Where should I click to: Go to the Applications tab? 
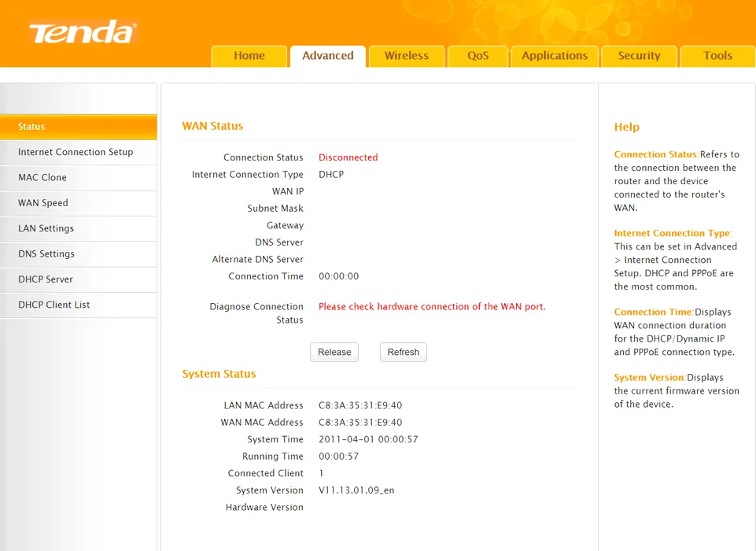coord(555,56)
